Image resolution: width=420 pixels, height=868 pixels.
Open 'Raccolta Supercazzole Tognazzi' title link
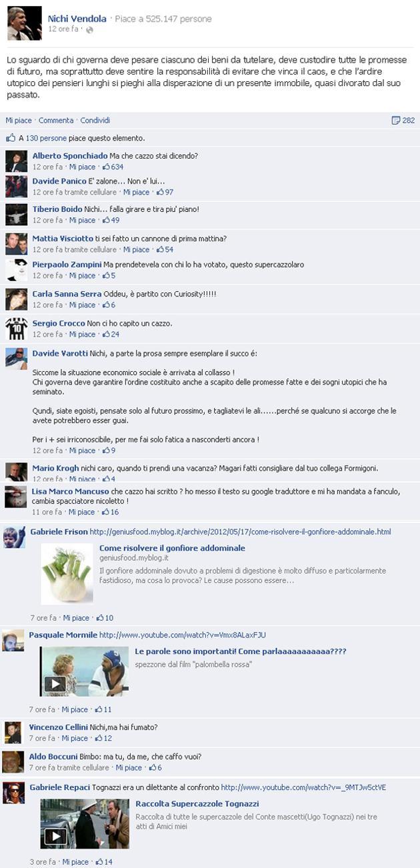point(197,803)
